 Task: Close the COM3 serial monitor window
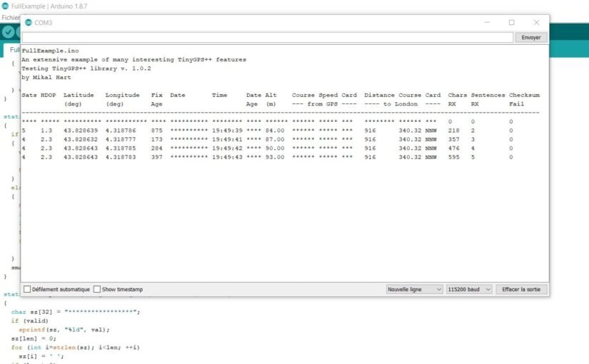click(536, 23)
